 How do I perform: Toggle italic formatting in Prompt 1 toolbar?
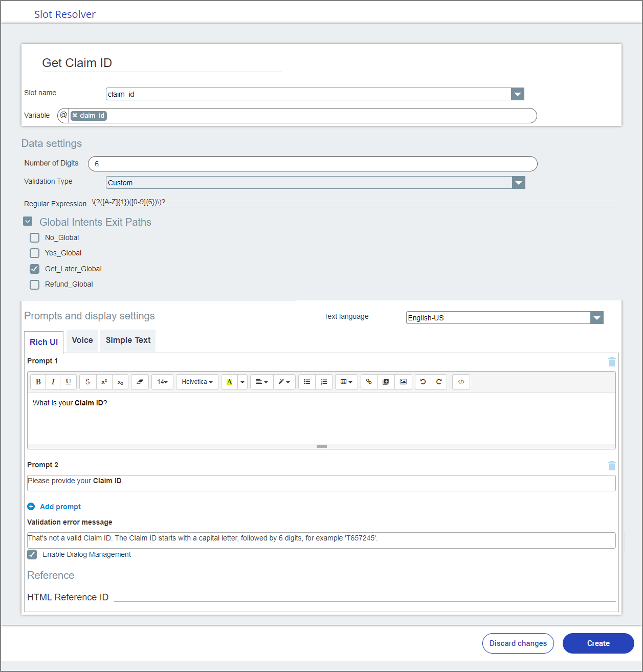(53, 382)
